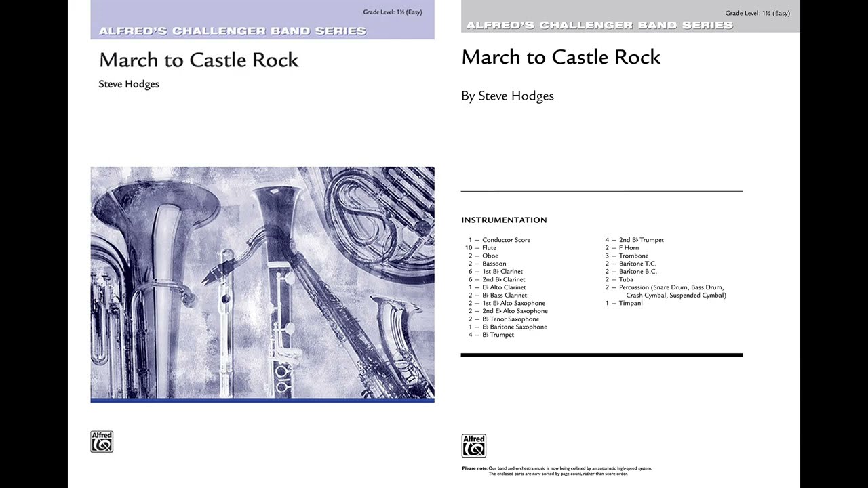This screenshot has height=488, width=868.
Task: Click the Alfred logo on the cover page
Action: pos(102,441)
